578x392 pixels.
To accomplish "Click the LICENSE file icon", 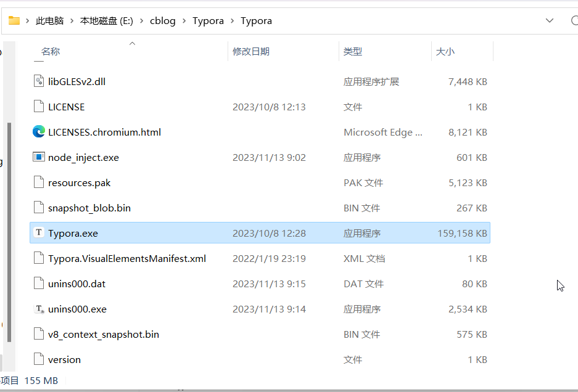I will tap(39, 107).
